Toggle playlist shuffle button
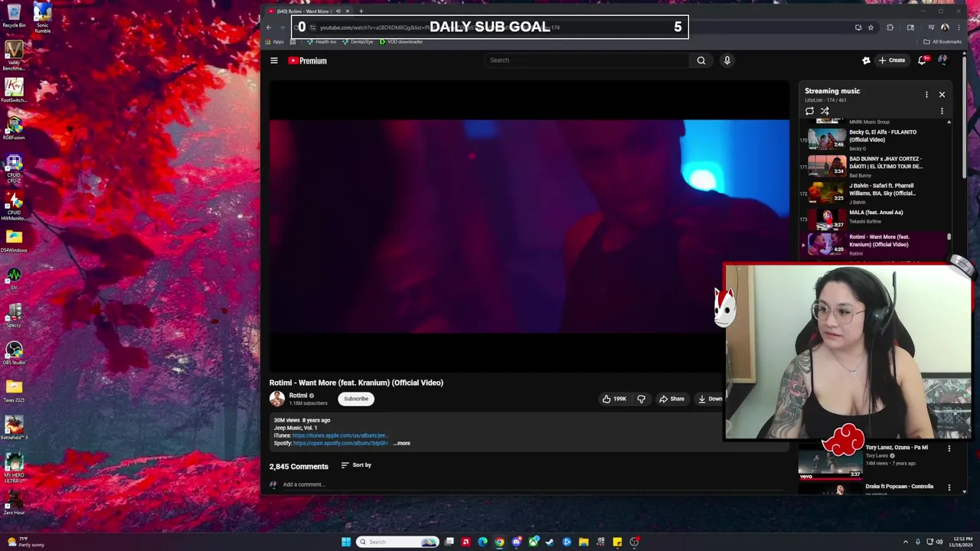Viewport: 980px width, 551px height. [x=825, y=111]
